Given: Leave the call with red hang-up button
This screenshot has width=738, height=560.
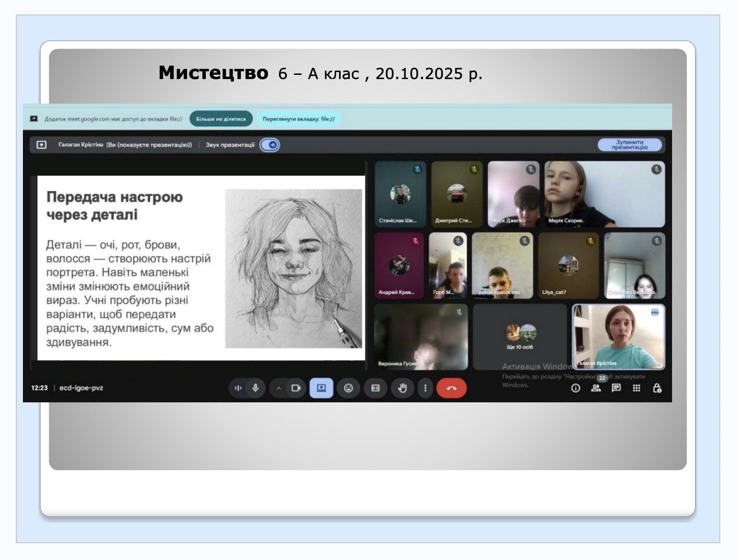Looking at the screenshot, I should pos(451,388).
